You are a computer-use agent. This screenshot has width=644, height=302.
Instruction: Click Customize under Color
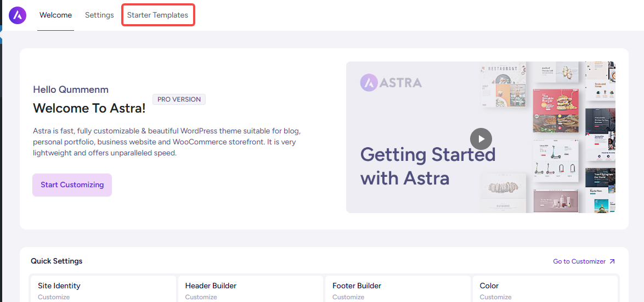point(495,297)
